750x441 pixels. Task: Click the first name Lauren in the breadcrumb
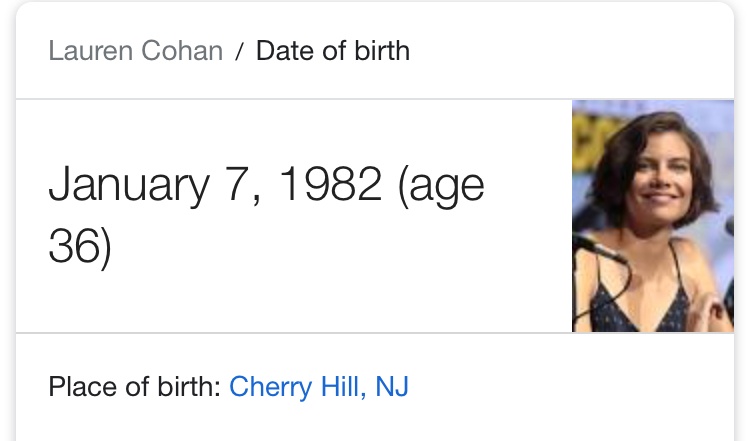90,50
